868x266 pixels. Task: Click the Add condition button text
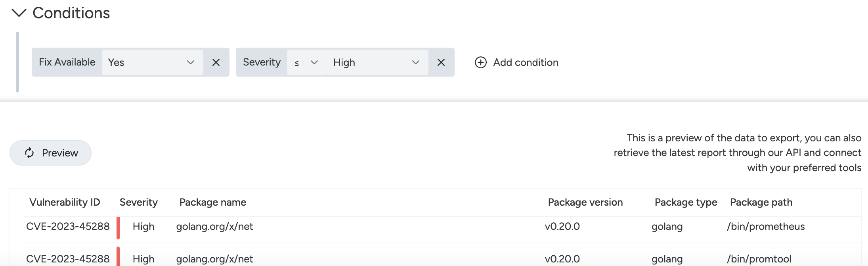tap(526, 62)
